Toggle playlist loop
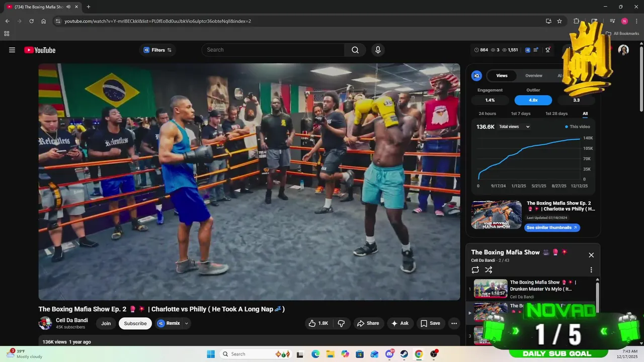 click(475, 270)
